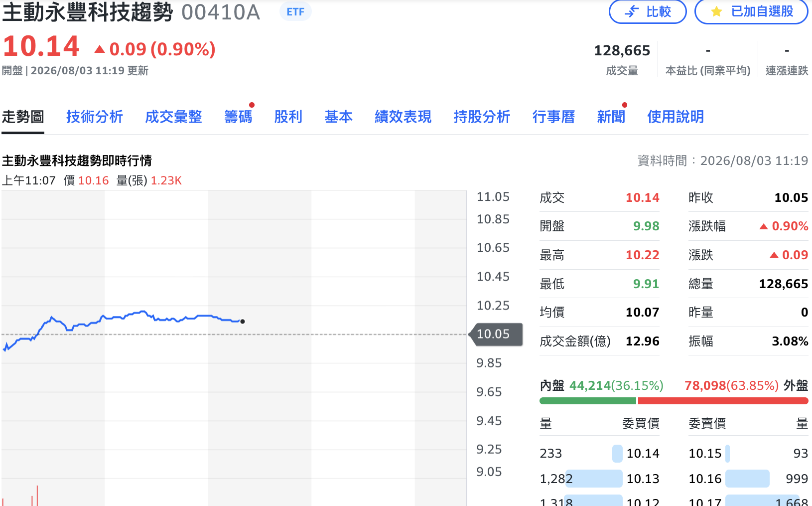Switch to the 績效表現 tab
This screenshot has height=506, width=812.
(x=403, y=117)
